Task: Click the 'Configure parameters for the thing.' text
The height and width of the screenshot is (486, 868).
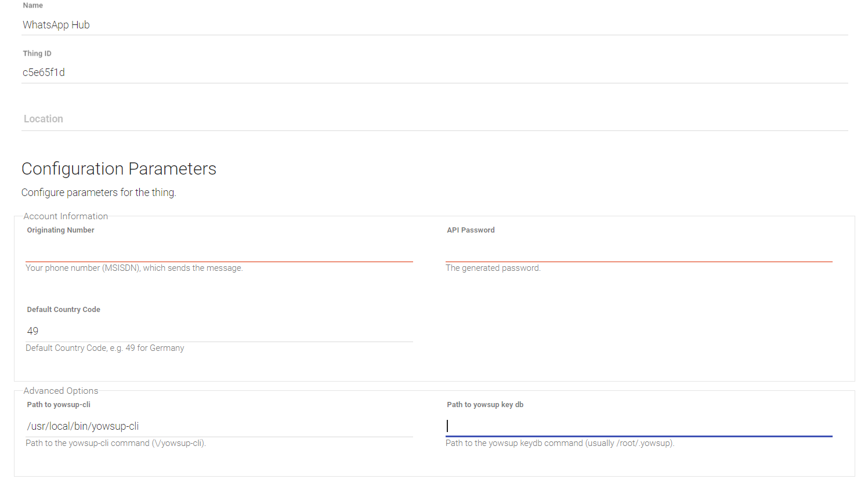Action: coord(99,193)
